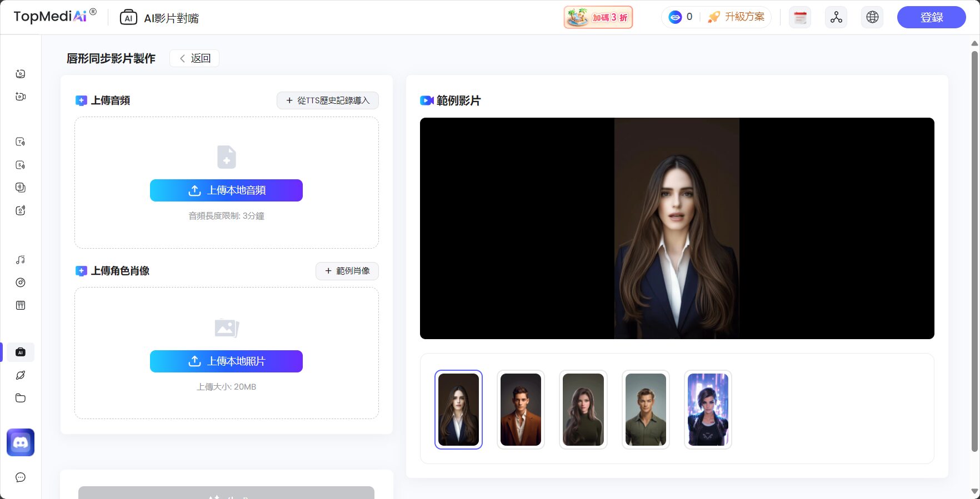Open the credits balance showing 0
The height and width of the screenshot is (499, 980).
(681, 17)
